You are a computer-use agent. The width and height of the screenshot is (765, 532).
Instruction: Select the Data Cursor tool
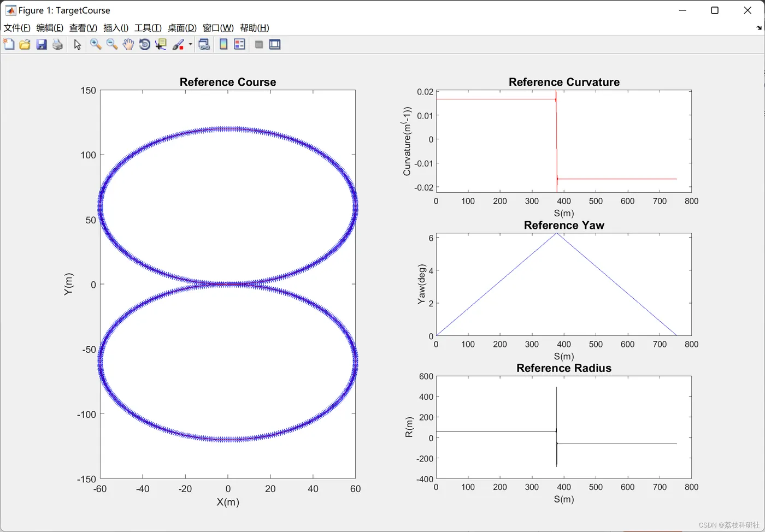click(x=161, y=44)
